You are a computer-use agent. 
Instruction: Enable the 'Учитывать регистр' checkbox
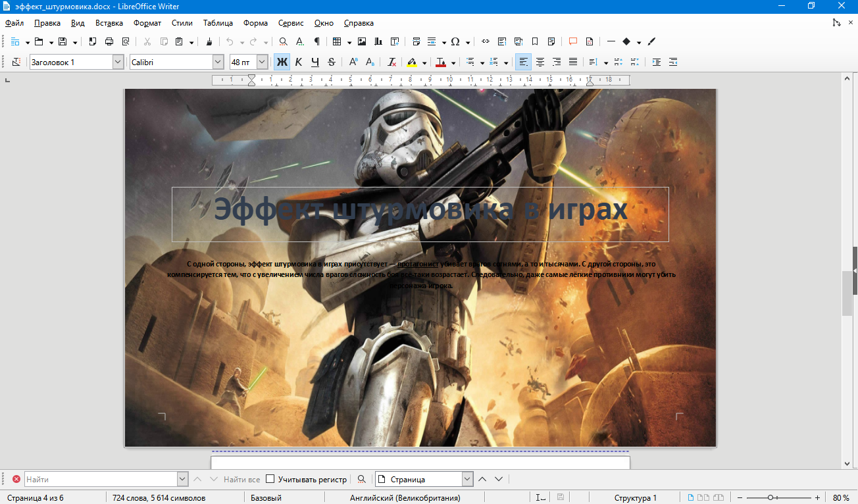pos(270,479)
